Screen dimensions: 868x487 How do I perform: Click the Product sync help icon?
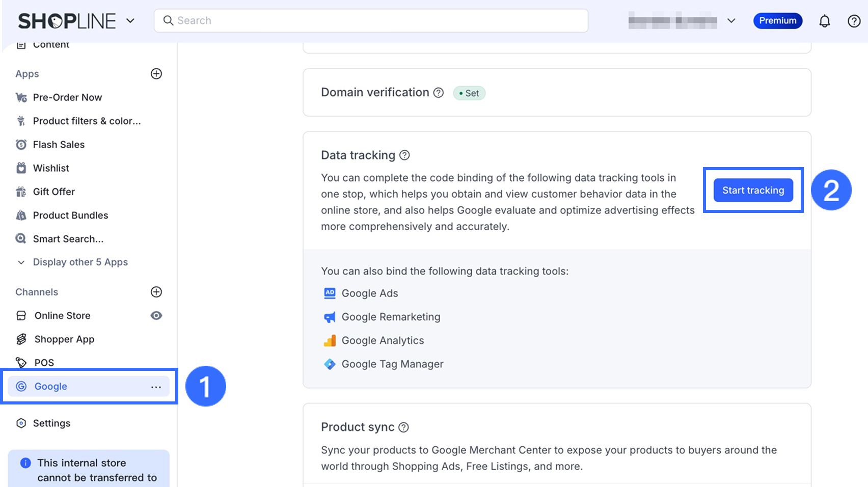(403, 427)
